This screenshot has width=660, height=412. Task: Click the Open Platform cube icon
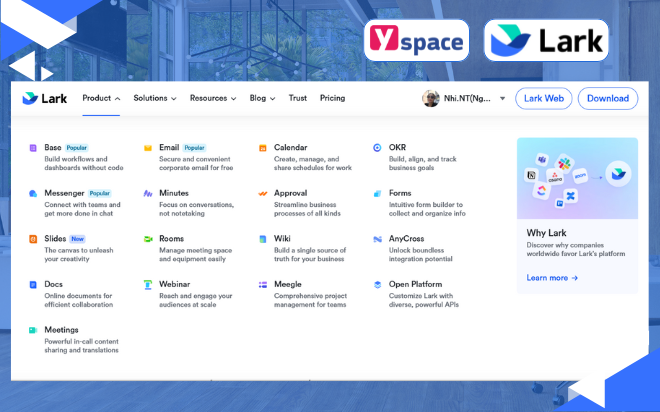point(377,284)
